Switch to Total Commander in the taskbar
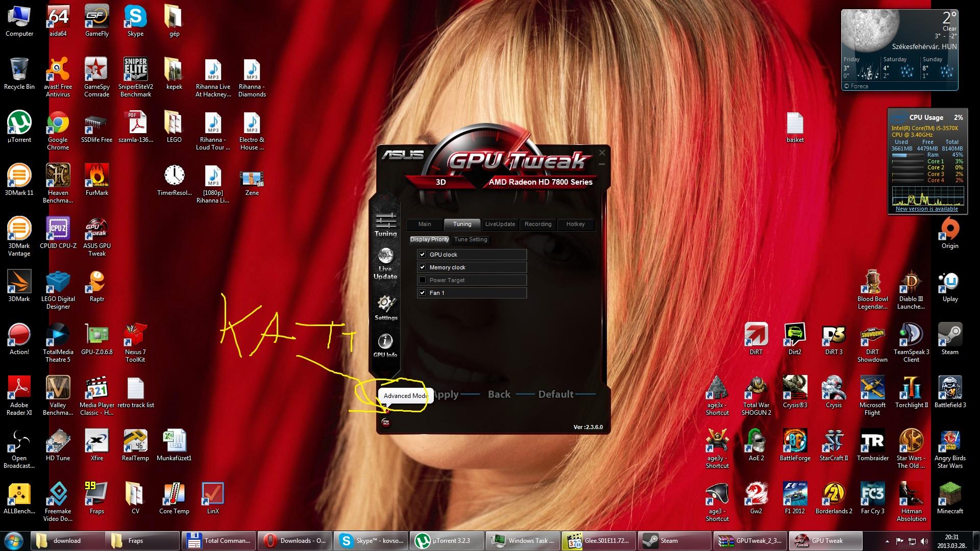 pos(218,541)
